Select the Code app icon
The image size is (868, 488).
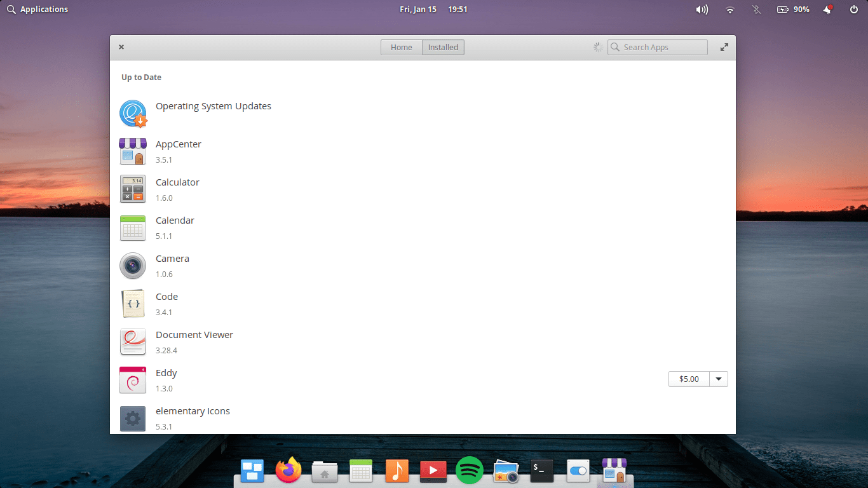pyautogui.click(x=133, y=304)
